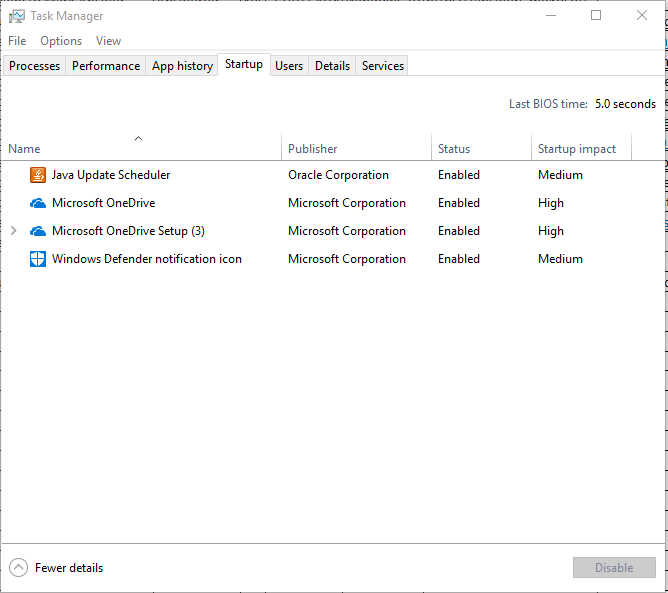Open the File menu
The width and height of the screenshot is (668, 593).
(17, 41)
